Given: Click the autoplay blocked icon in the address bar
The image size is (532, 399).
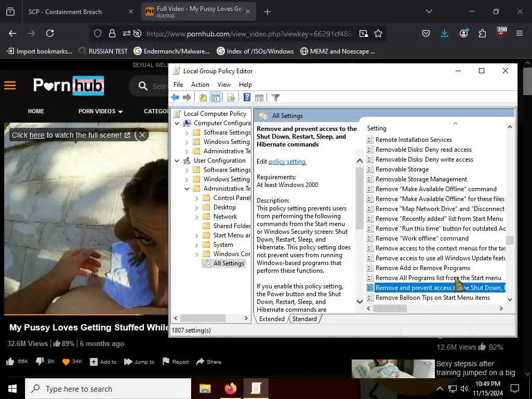Looking at the screenshot, I should pos(137,33).
